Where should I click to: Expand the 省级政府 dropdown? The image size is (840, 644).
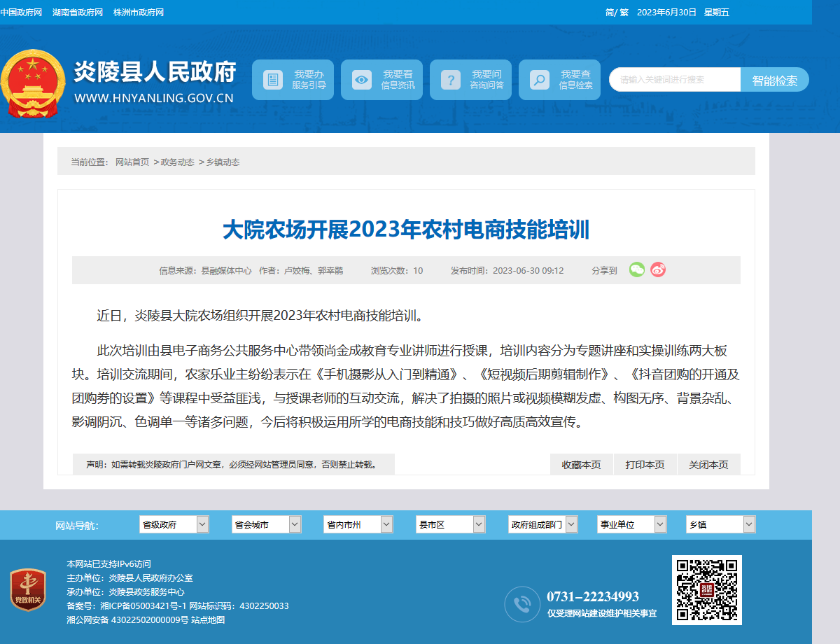pos(174,524)
